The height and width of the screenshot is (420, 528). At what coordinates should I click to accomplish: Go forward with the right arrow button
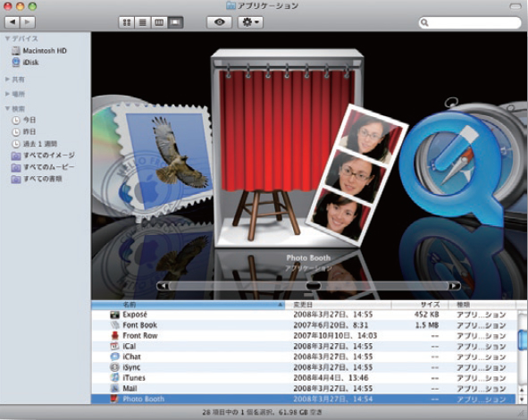28,22
